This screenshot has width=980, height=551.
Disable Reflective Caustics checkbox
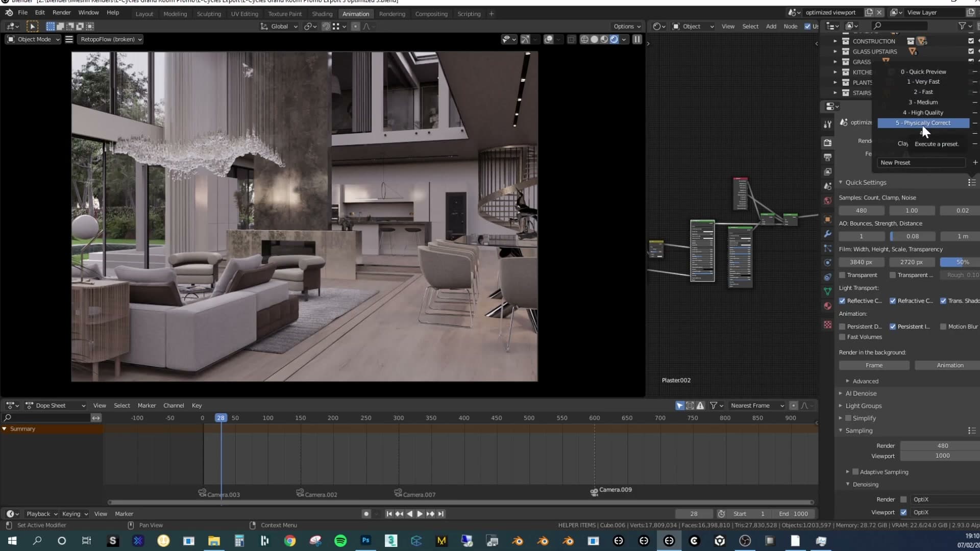click(842, 301)
